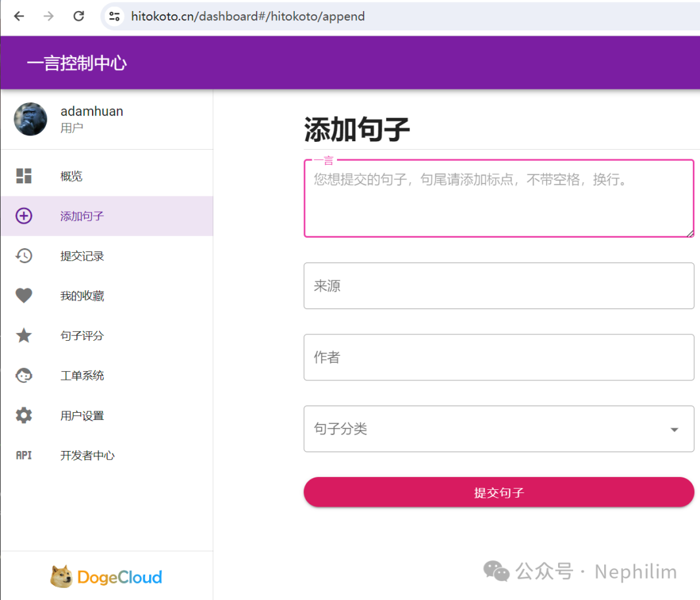Click the browser forward arrow
The image size is (700, 600).
(x=49, y=16)
